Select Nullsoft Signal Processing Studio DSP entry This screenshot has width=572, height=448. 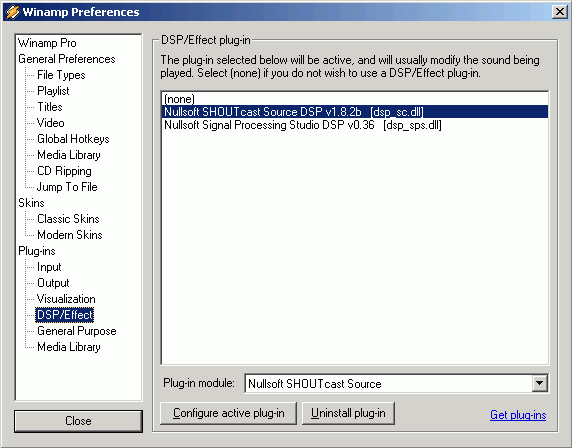click(355, 125)
